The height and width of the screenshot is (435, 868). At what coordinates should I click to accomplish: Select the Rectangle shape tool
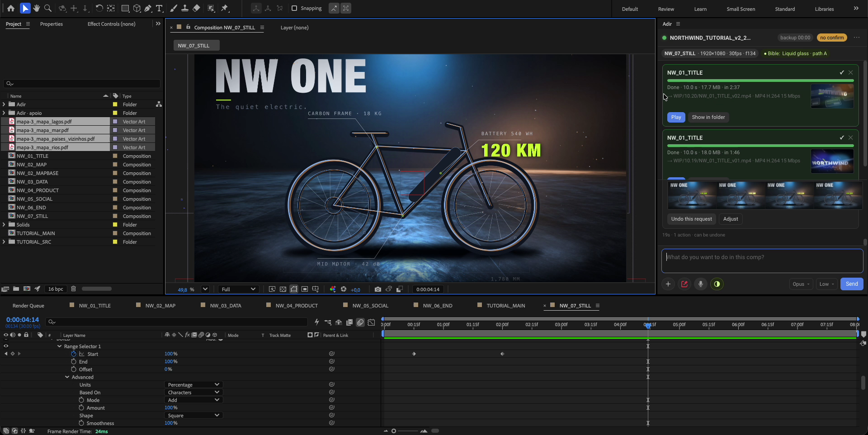coord(125,8)
